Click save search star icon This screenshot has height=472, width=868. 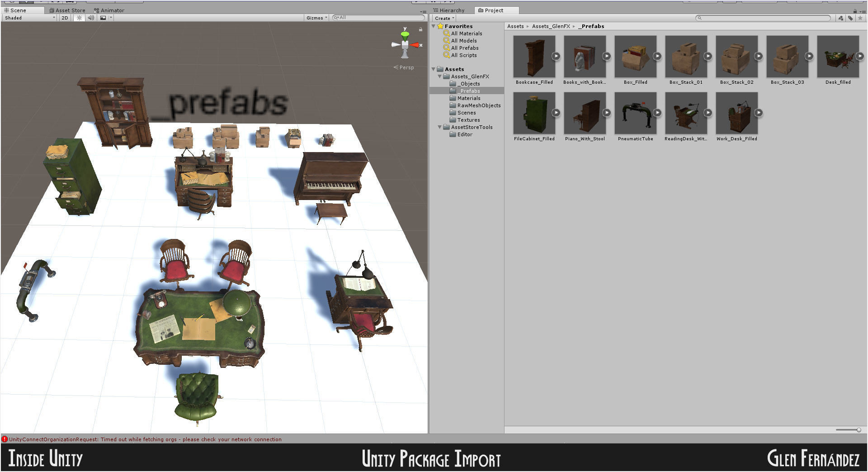coord(860,18)
